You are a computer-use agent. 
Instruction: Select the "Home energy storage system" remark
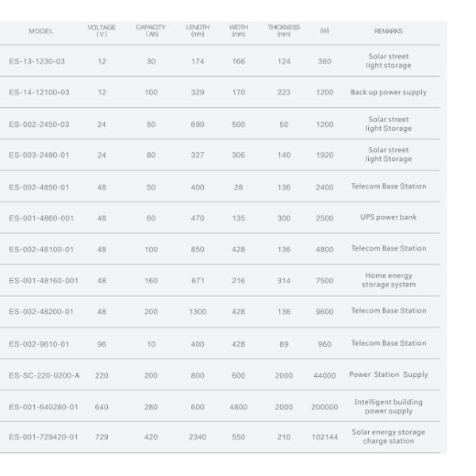(389, 280)
